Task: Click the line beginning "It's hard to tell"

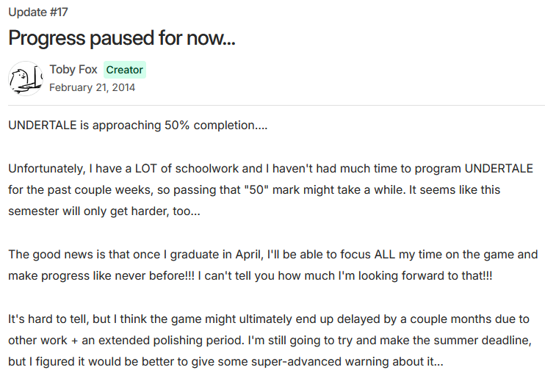Action: click(269, 319)
